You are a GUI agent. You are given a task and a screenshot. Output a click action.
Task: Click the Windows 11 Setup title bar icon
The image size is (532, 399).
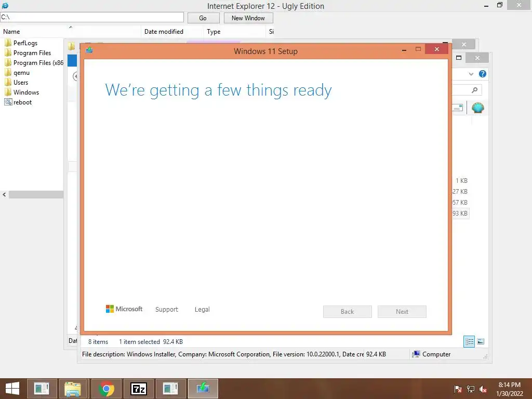point(89,50)
